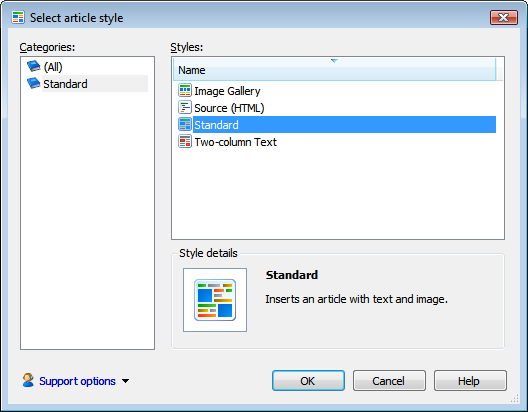This screenshot has height=412, width=528.
Task: Click the Support options person icon
Action: click(x=28, y=380)
